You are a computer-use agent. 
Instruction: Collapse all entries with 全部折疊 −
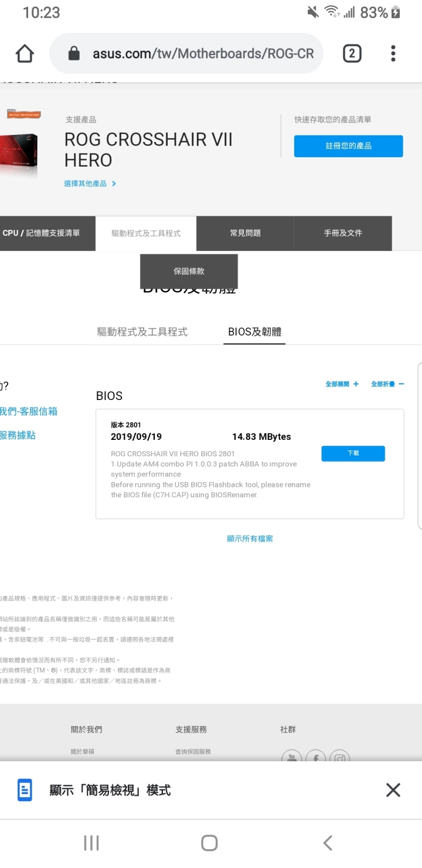click(387, 384)
